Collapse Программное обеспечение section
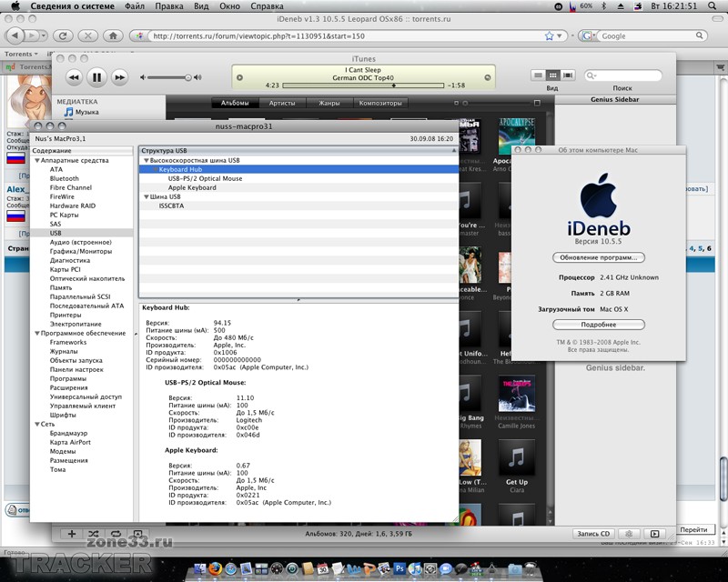Screen dimensions: 728x582 point(37,333)
